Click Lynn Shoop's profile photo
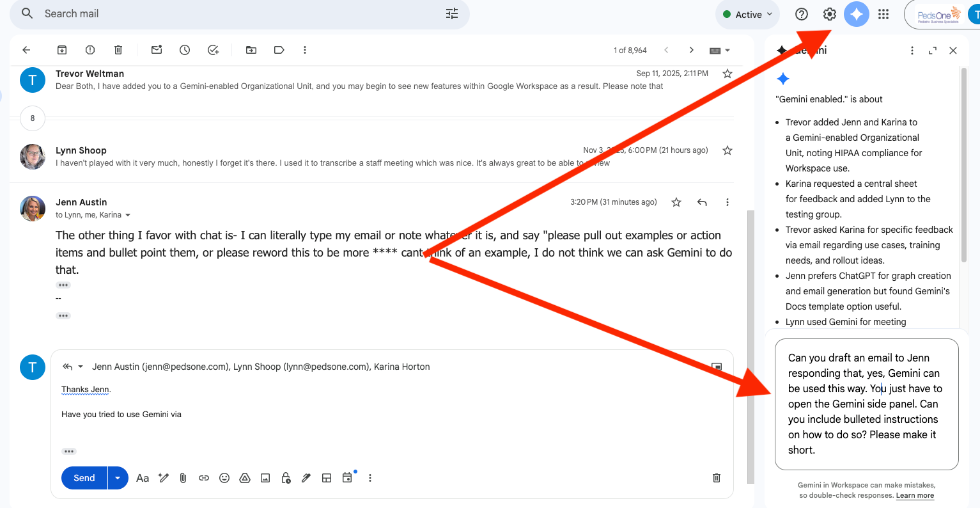The image size is (980, 508). [33, 157]
